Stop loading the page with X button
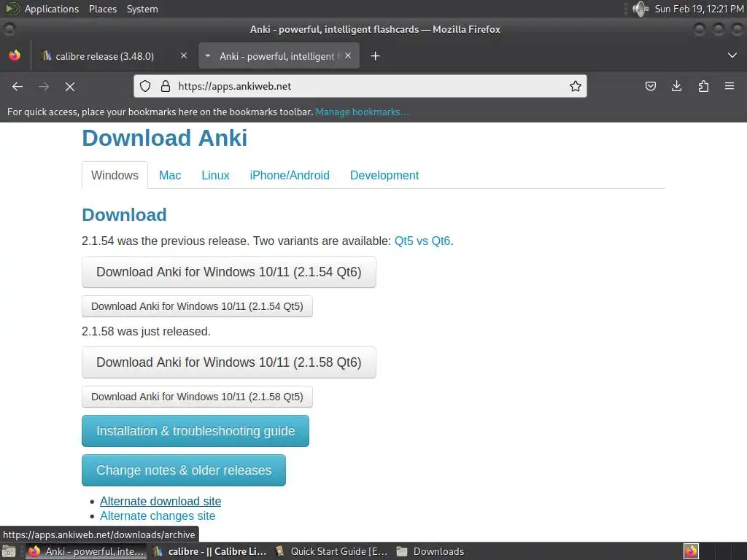Screen dimensions: 747x560 tap(70, 86)
